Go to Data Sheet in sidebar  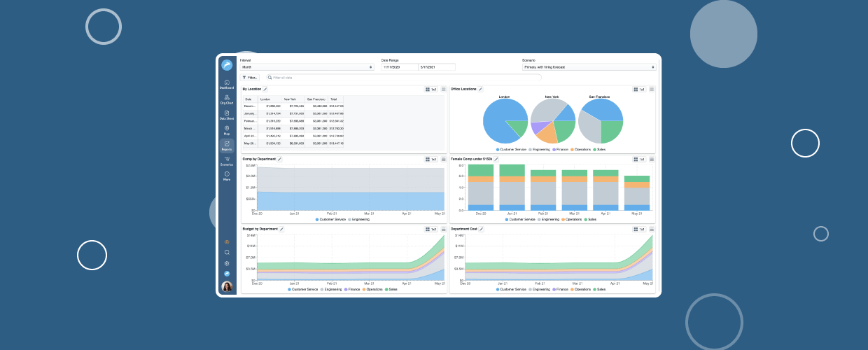(x=227, y=115)
